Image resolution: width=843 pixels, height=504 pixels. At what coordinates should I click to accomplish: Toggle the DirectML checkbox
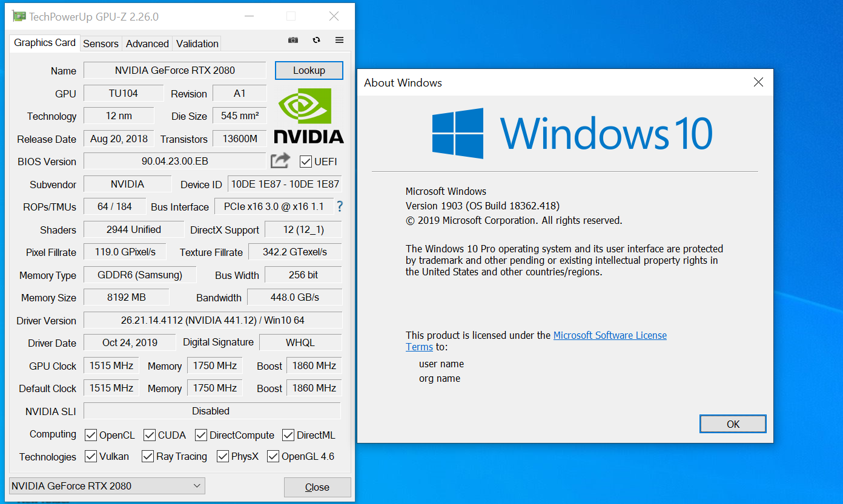pos(288,435)
